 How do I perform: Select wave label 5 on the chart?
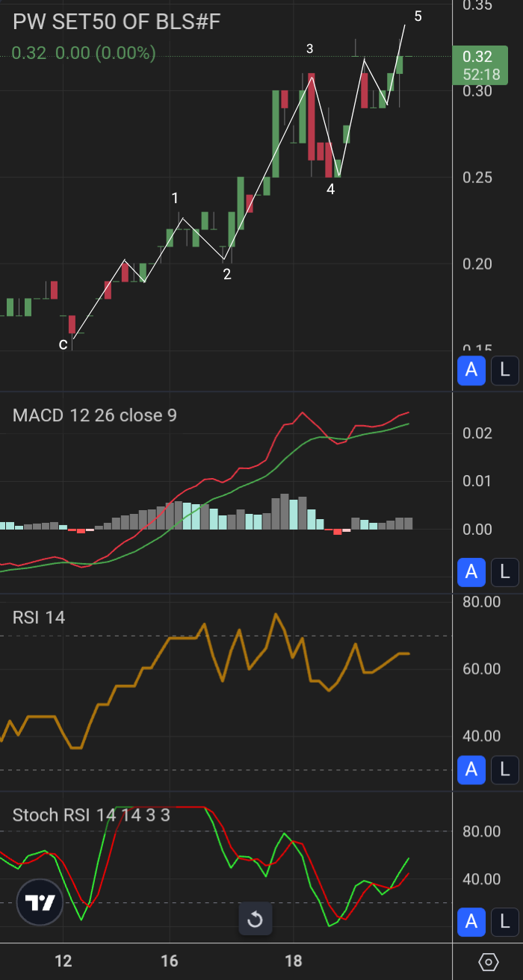(418, 16)
